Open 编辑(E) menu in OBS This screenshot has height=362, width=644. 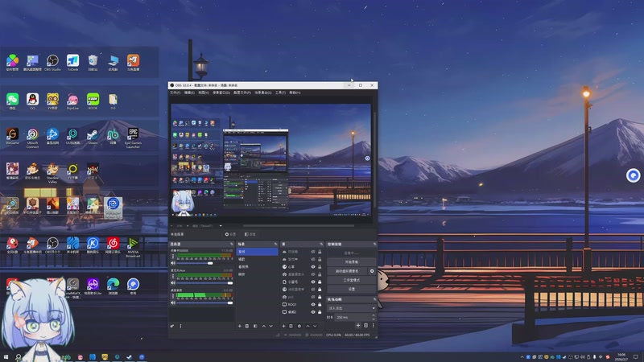pos(189,93)
